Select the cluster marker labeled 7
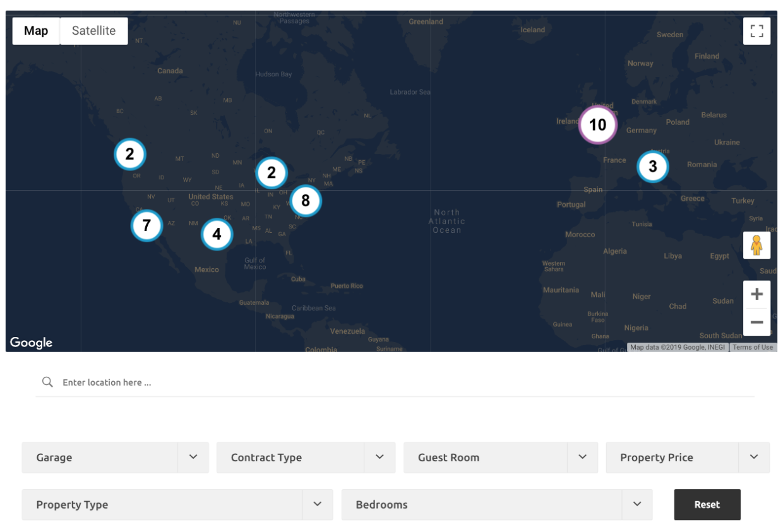This screenshot has height=532, width=783. tap(147, 225)
